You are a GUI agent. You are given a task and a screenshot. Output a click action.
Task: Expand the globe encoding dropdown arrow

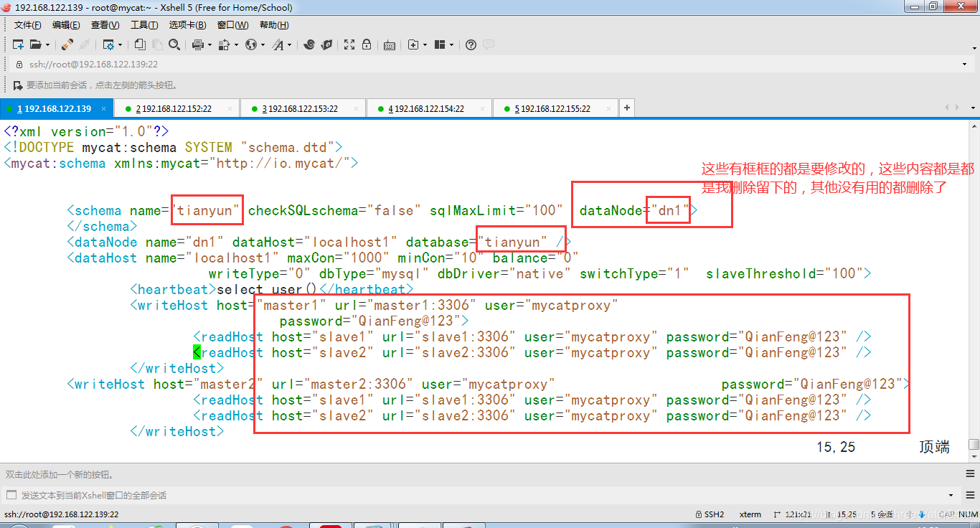pyautogui.click(x=263, y=44)
